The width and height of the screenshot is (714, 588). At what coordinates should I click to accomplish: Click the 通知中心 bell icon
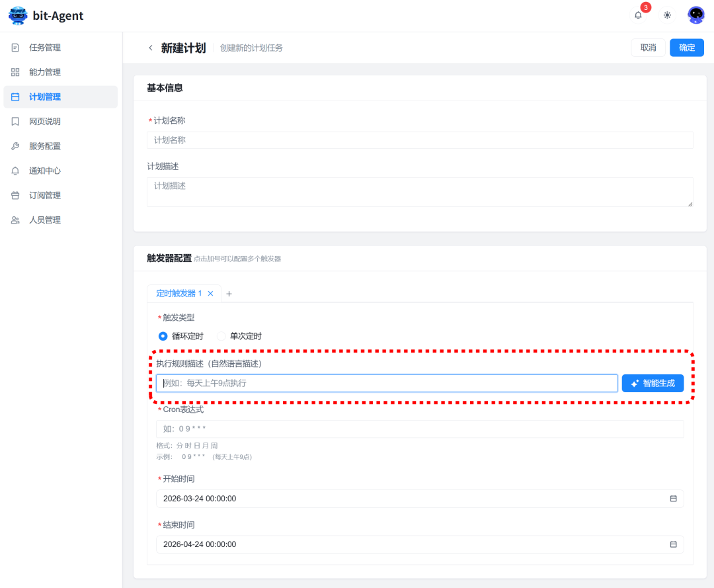coord(15,171)
